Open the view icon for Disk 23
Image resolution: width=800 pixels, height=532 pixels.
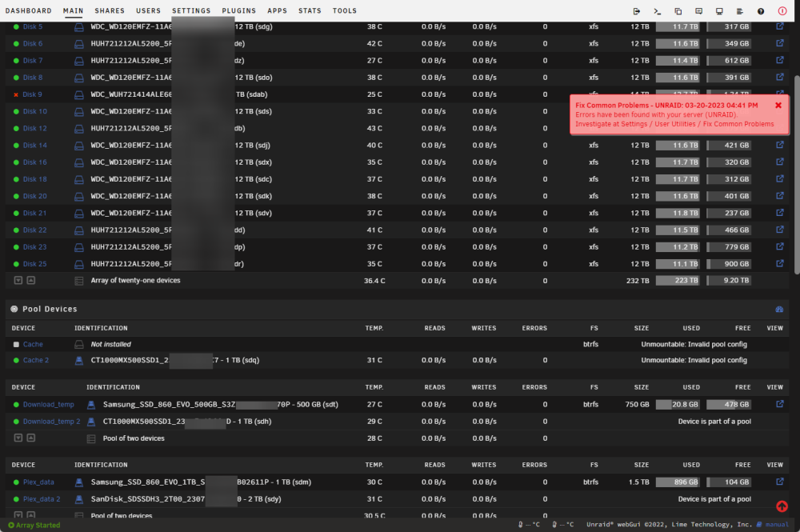tap(779, 246)
